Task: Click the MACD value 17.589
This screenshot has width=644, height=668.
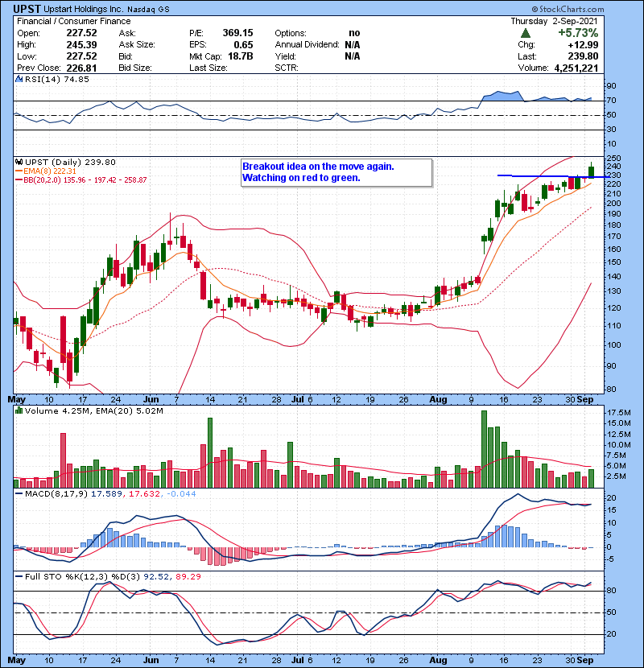Action: [x=106, y=494]
